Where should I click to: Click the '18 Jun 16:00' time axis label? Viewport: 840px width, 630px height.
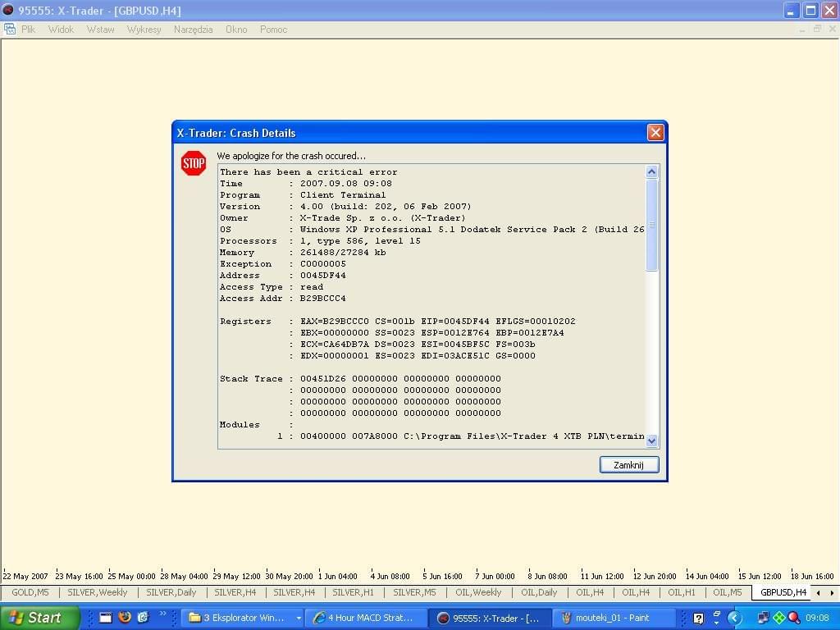[812, 577]
